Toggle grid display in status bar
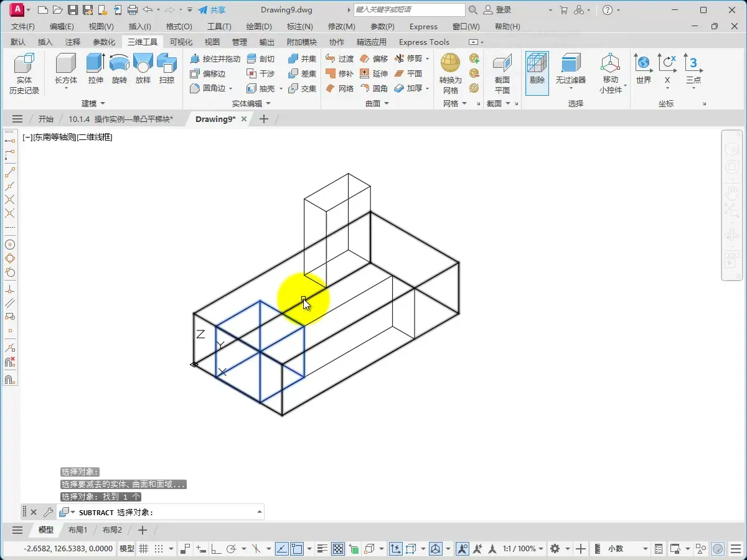The width and height of the screenshot is (747, 560). (x=144, y=549)
